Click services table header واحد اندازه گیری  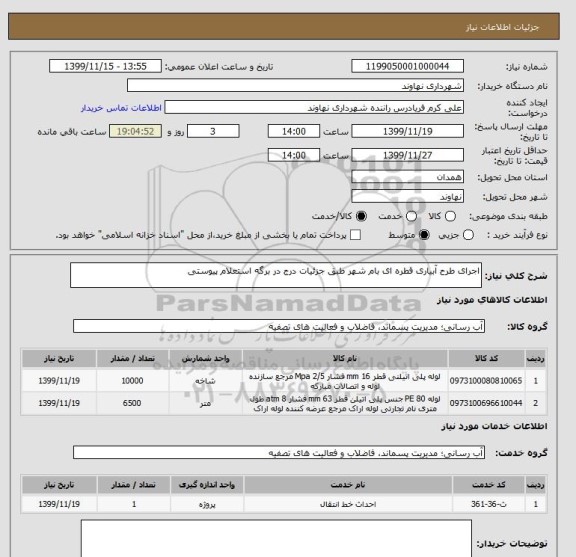pyautogui.click(x=207, y=485)
